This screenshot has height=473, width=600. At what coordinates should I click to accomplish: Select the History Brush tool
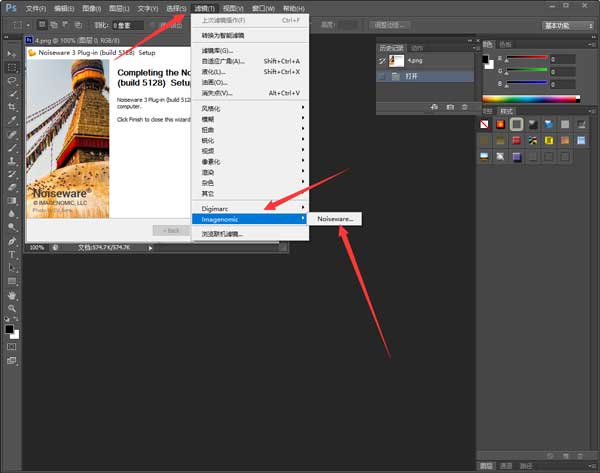[x=12, y=174]
